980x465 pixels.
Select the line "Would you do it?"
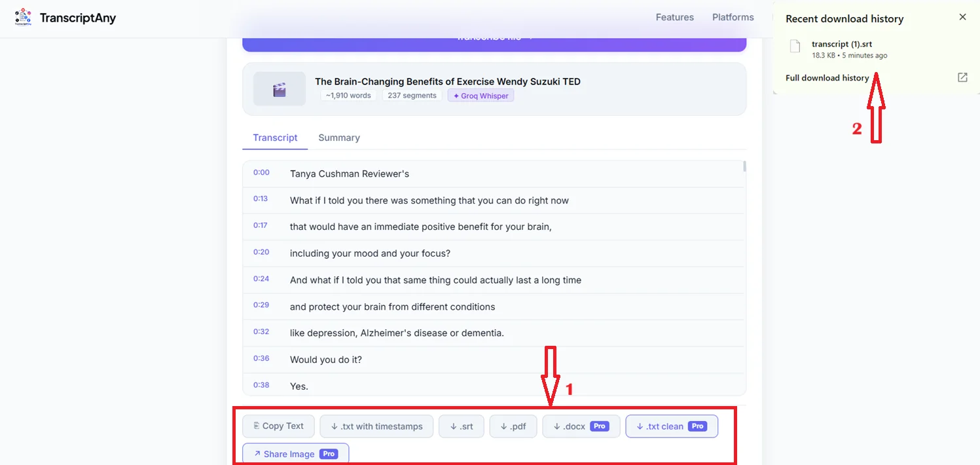[x=326, y=360]
